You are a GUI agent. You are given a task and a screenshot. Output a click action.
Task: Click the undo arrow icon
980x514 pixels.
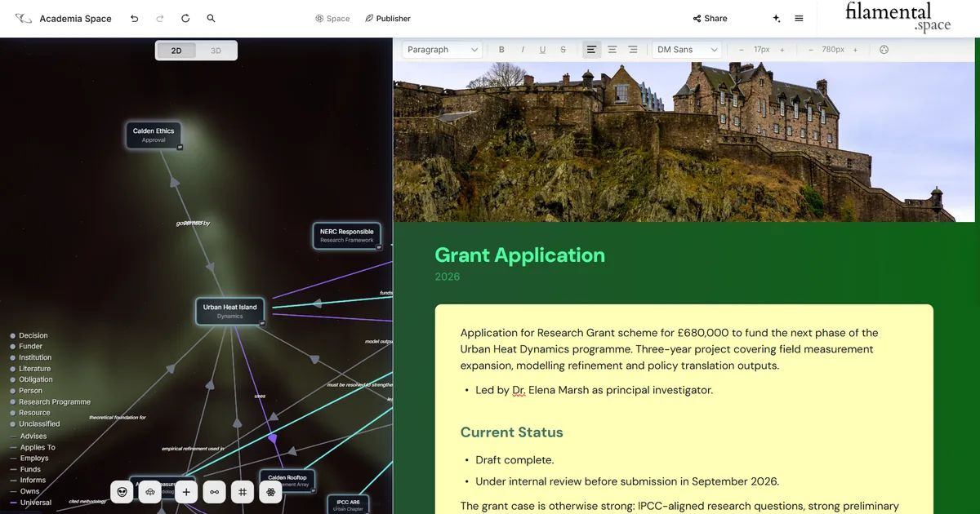click(x=135, y=18)
